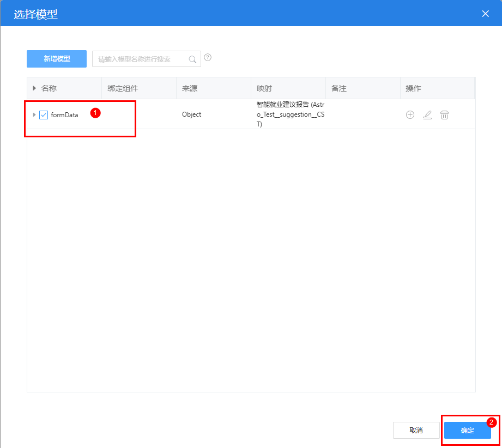
Task: Confirm with the 确定 button
Action: (468, 430)
